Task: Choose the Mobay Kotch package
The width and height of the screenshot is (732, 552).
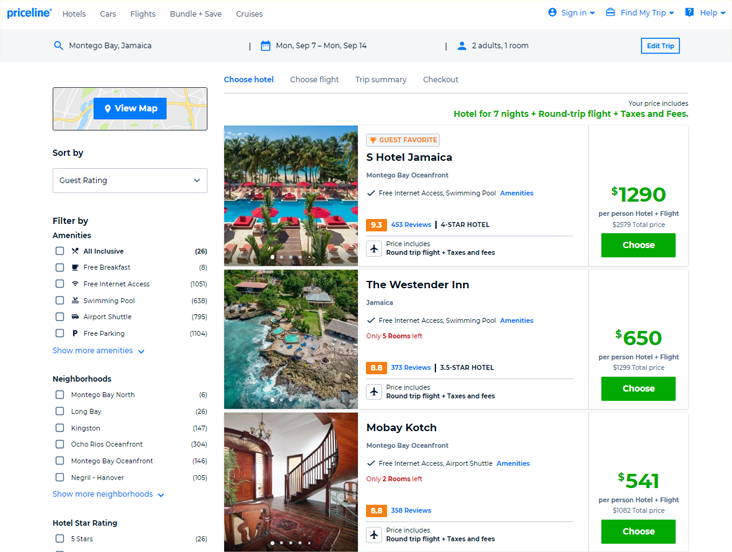Action: point(638,531)
